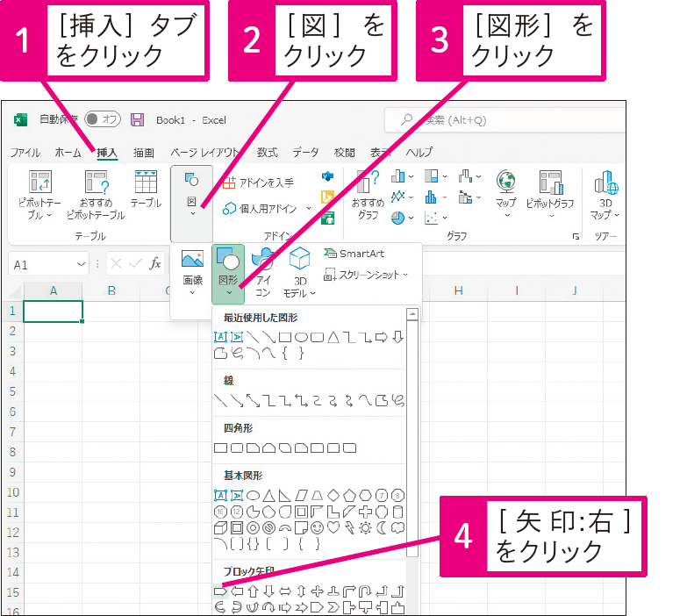Select the Quad Arrow block arrow shape

pos(318,591)
